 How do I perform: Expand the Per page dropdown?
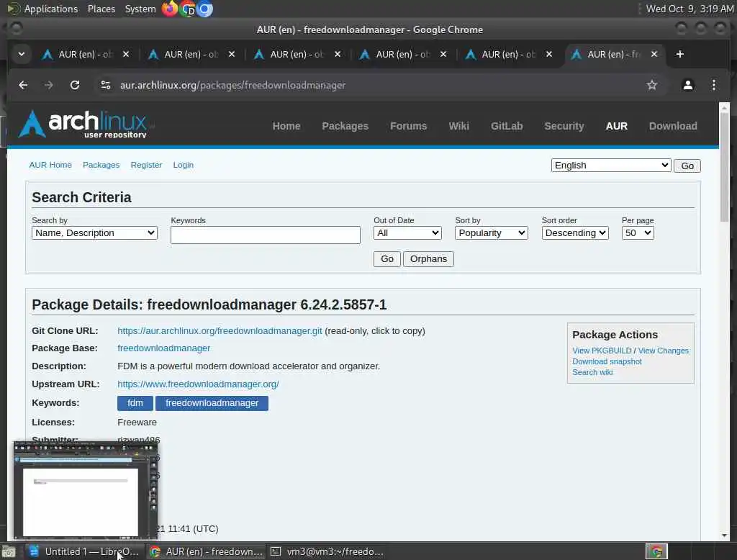pos(638,232)
